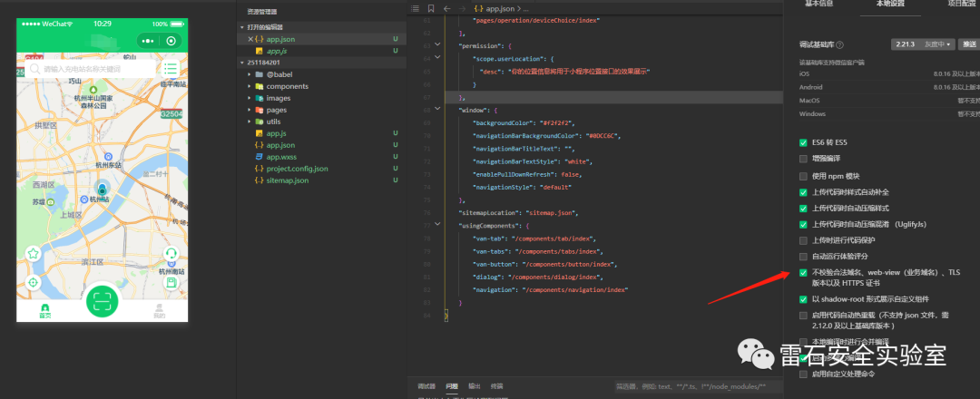This screenshot has height=399, width=980.
Task: Open the headset customer service icon
Action: 171,254
